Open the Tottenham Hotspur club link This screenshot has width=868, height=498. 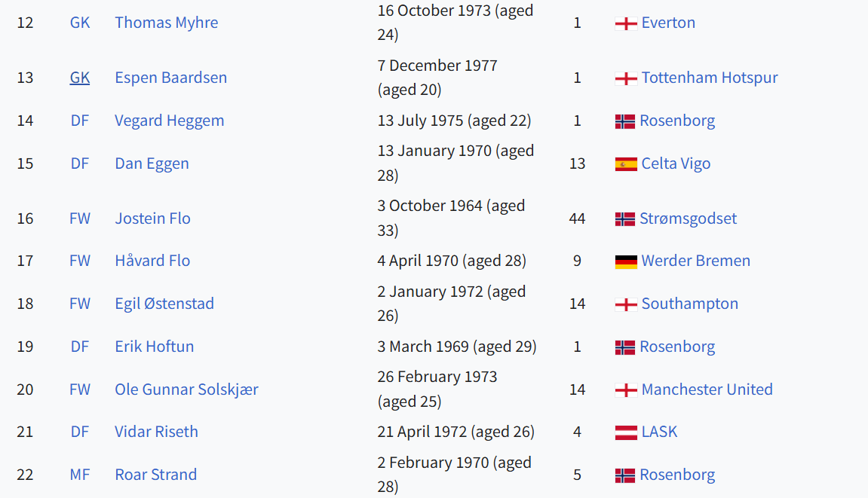tap(709, 78)
